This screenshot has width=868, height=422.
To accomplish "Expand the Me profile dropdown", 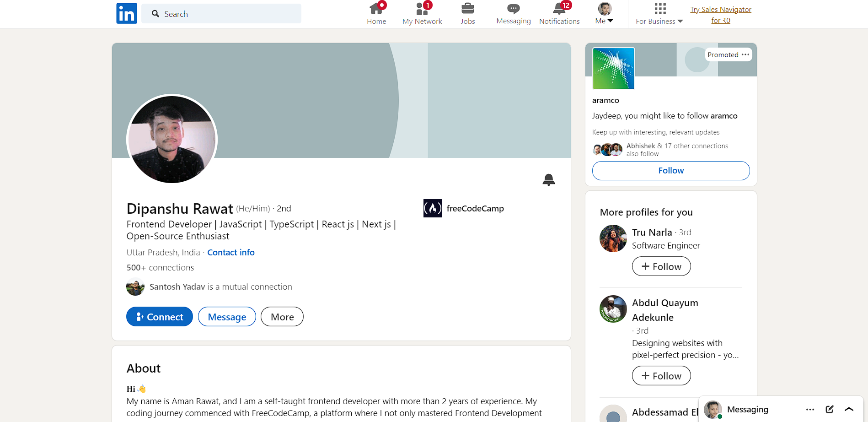I will pyautogui.click(x=604, y=13).
